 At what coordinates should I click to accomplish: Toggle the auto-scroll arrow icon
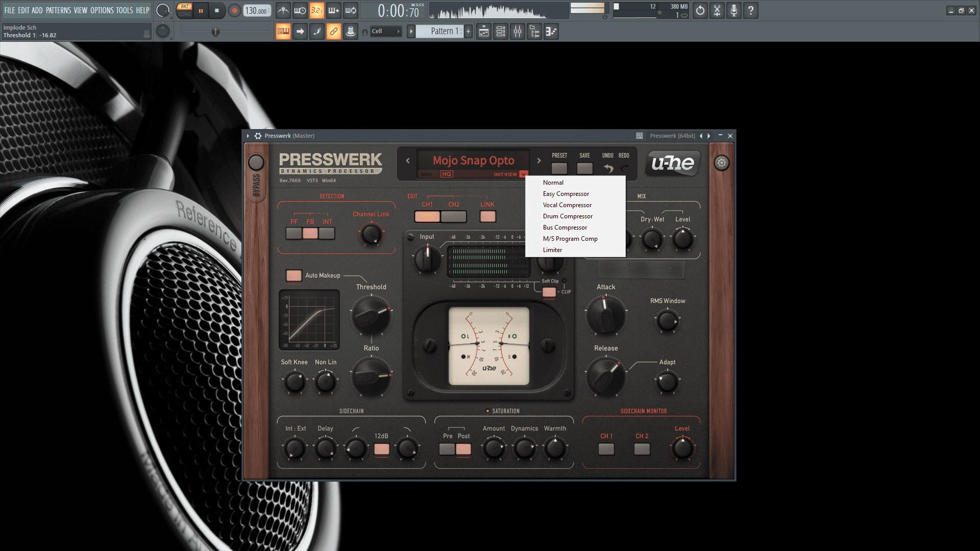[x=300, y=32]
